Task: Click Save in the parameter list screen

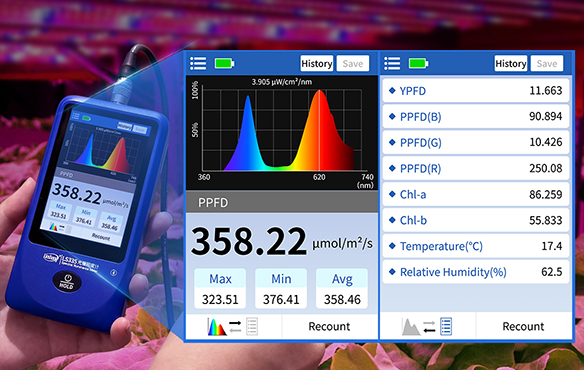Action: click(547, 63)
